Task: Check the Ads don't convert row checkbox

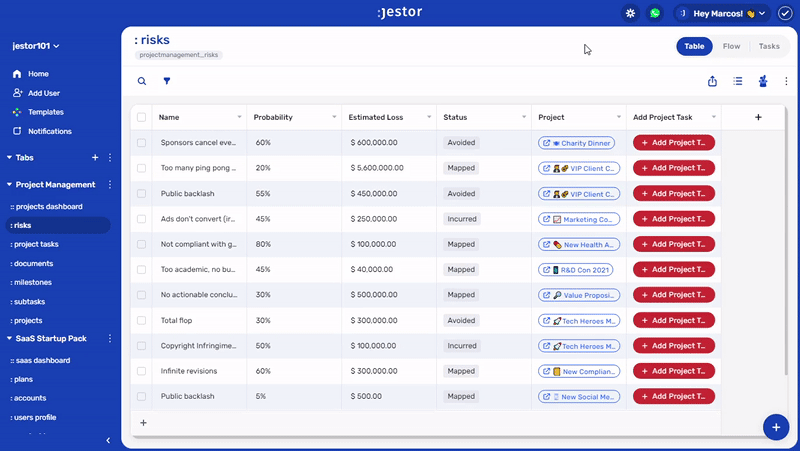Action: click(x=141, y=219)
